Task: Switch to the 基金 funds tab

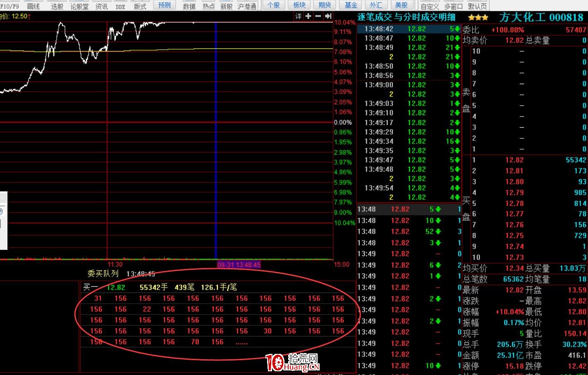Action: click(x=351, y=5)
